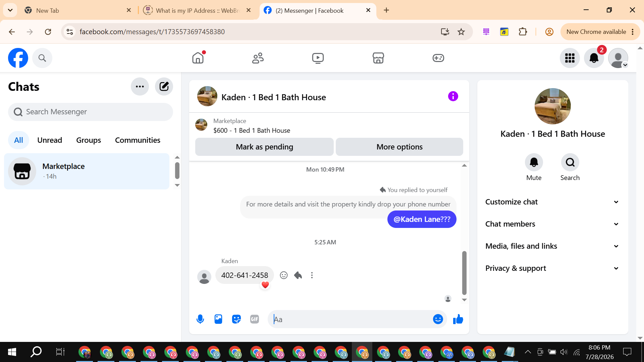Toggle conversation information purple info icon
This screenshot has height=362, width=644.
coord(453,97)
